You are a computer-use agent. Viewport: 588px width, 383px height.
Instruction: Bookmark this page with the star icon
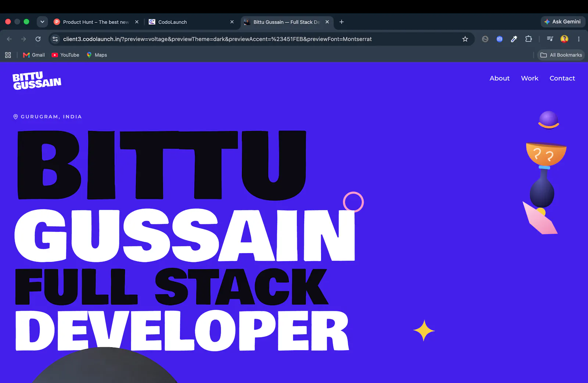(465, 39)
